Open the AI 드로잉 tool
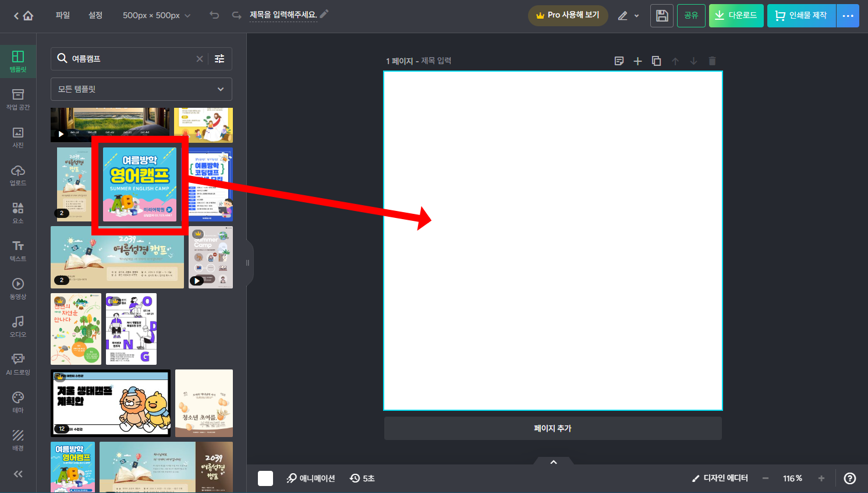 click(17, 363)
